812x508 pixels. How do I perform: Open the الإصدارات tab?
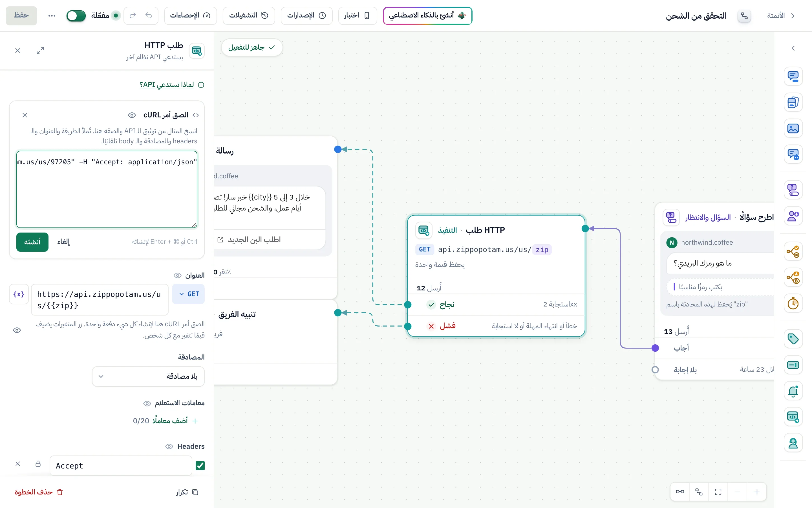(x=307, y=16)
